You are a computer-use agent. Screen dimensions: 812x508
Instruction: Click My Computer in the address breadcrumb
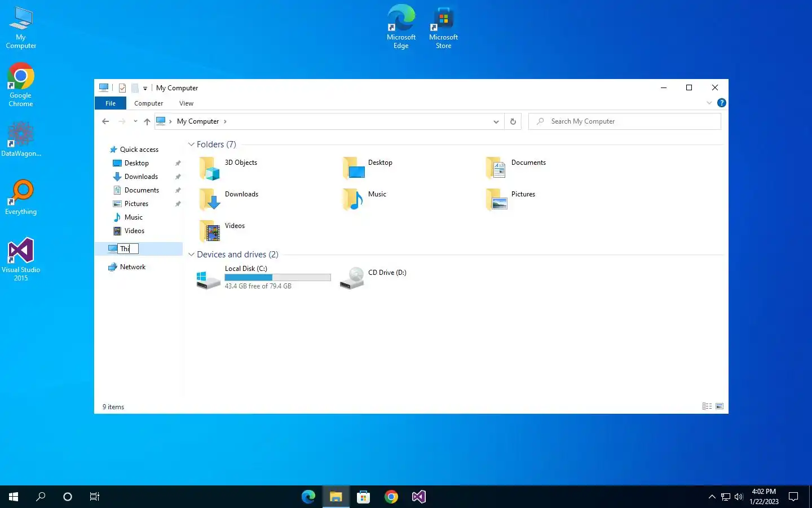tap(198, 121)
